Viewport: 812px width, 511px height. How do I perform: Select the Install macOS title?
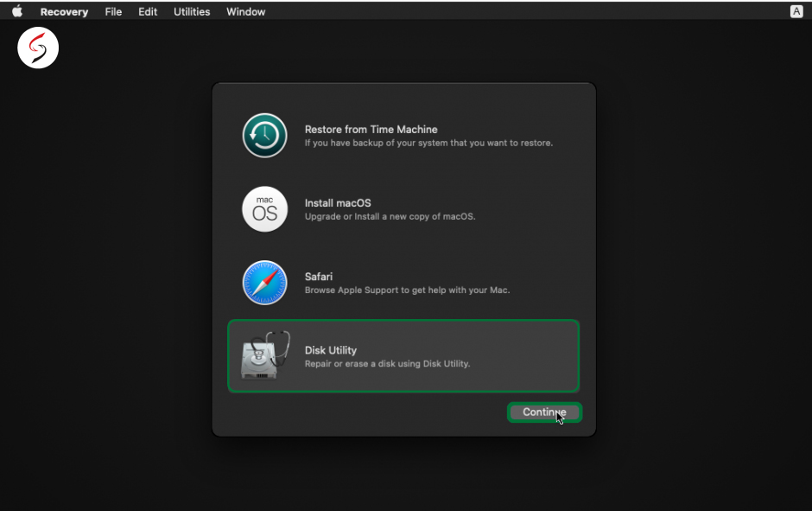pyautogui.click(x=338, y=203)
